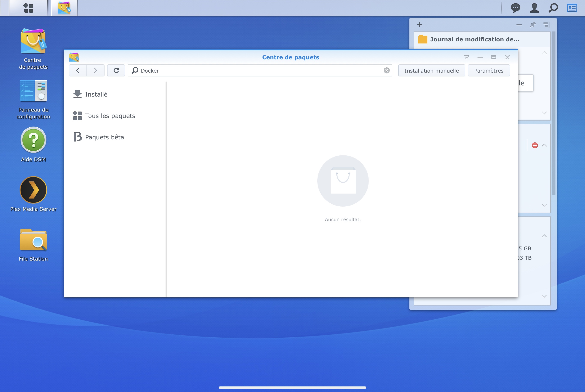Select Installé in the sidebar
This screenshot has width=585, height=392.
pyautogui.click(x=96, y=94)
